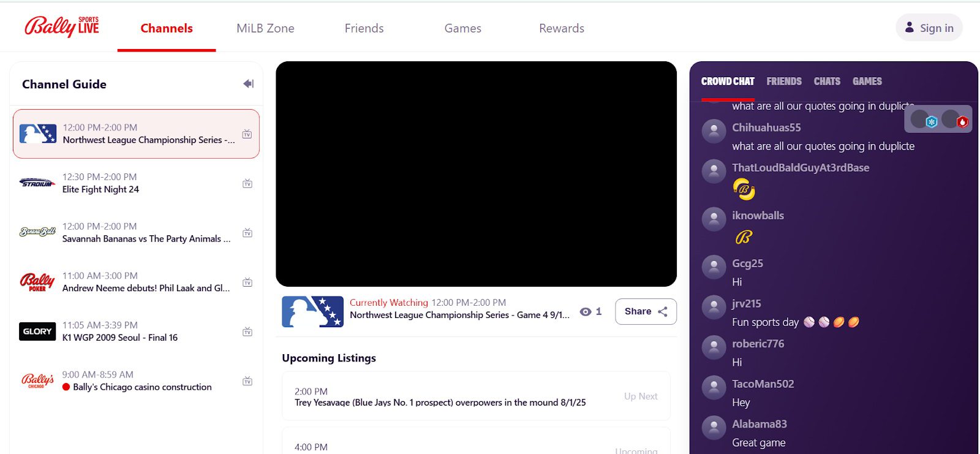Click the black video player area
980x454 pixels.
coord(476,174)
